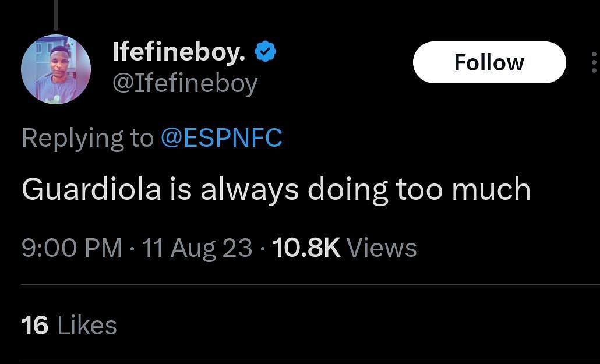Click the thread connector line above avatar
Screen dimensions: 600x364
[56, 15]
